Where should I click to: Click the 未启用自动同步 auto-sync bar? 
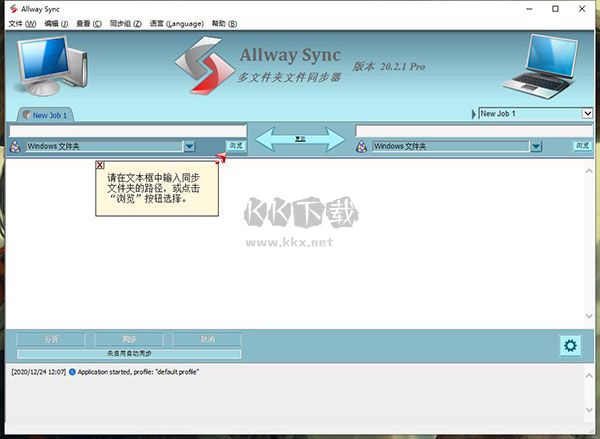[x=129, y=354]
